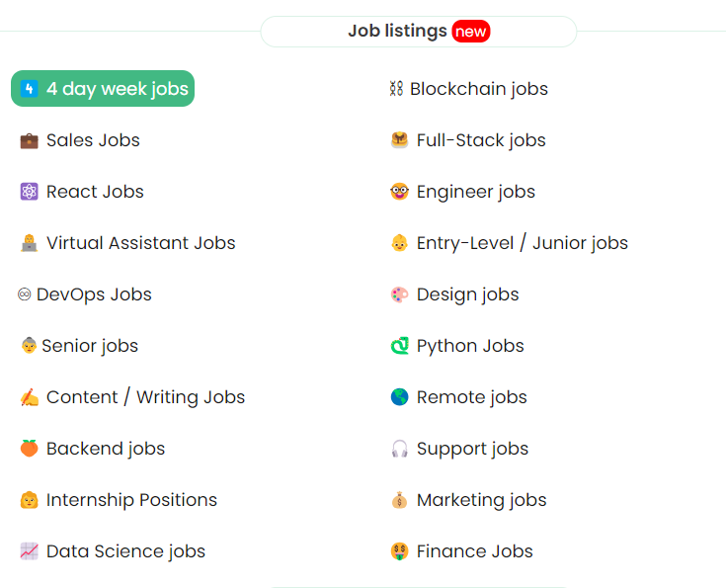
Task: Click the money bag icon beside Marketing jobs
Action: click(x=399, y=500)
